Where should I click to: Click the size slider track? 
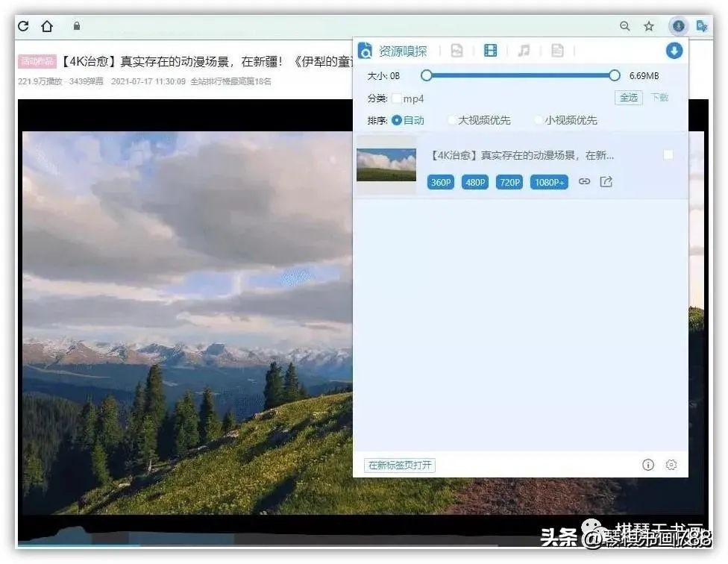(x=520, y=75)
